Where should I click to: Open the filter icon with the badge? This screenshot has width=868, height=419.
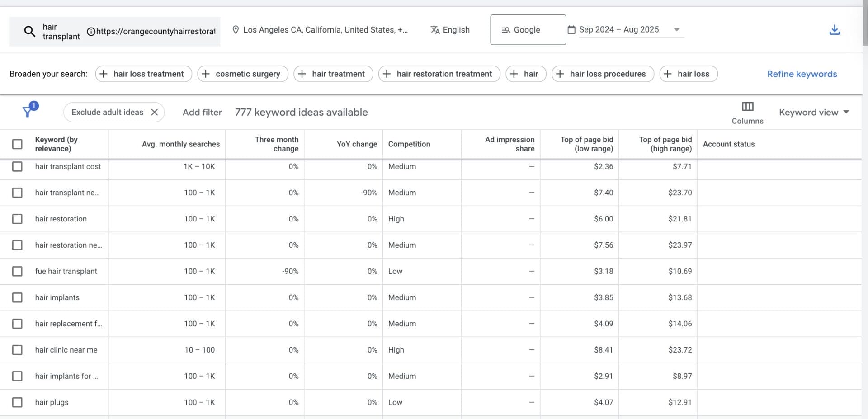(x=28, y=111)
